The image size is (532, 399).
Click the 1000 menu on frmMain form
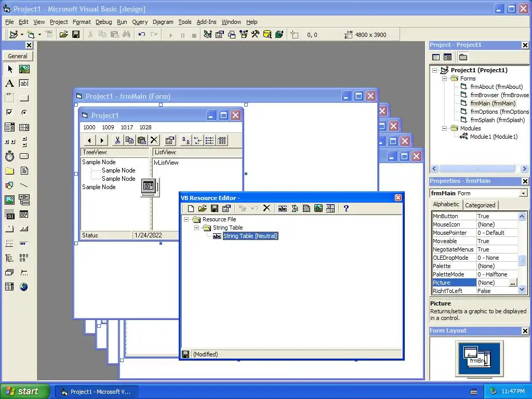point(89,128)
